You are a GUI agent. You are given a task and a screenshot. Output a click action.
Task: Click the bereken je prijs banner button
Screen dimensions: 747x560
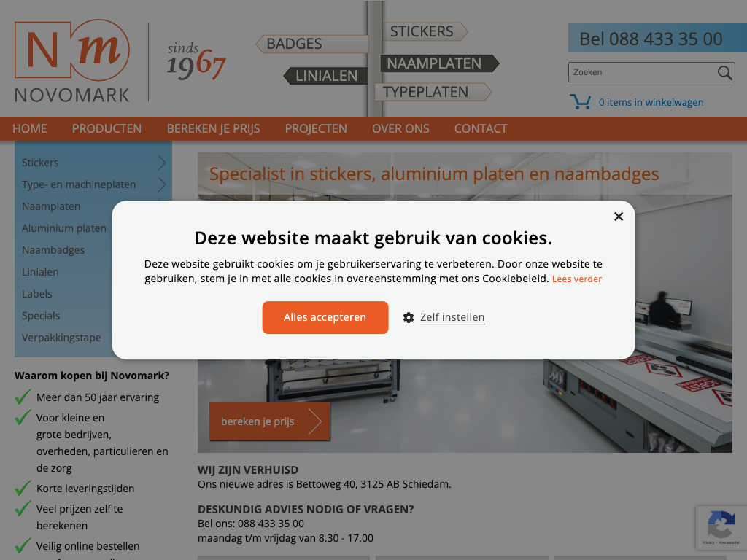coord(269,421)
